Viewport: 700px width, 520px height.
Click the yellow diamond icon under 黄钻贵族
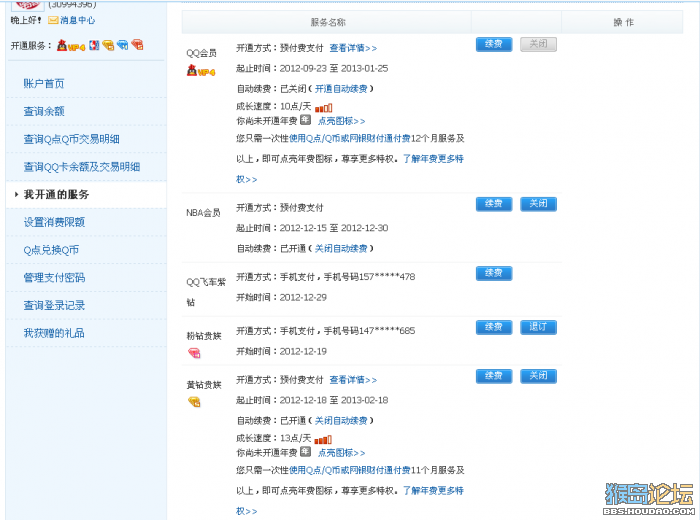pyautogui.click(x=194, y=402)
